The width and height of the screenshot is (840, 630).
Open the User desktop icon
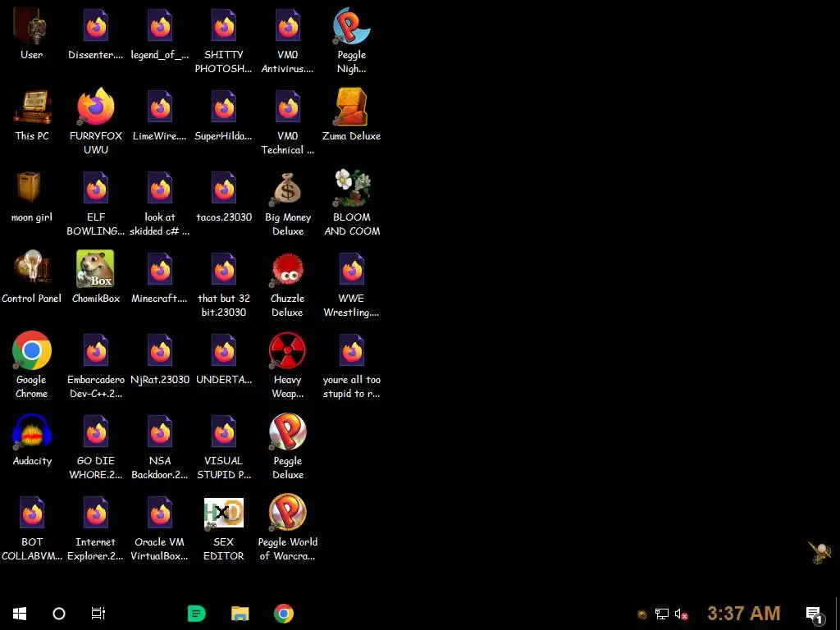31,25
